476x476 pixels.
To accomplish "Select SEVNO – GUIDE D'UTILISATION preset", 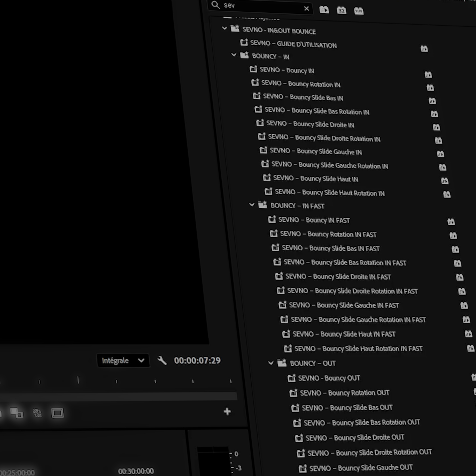I will 293,44.
